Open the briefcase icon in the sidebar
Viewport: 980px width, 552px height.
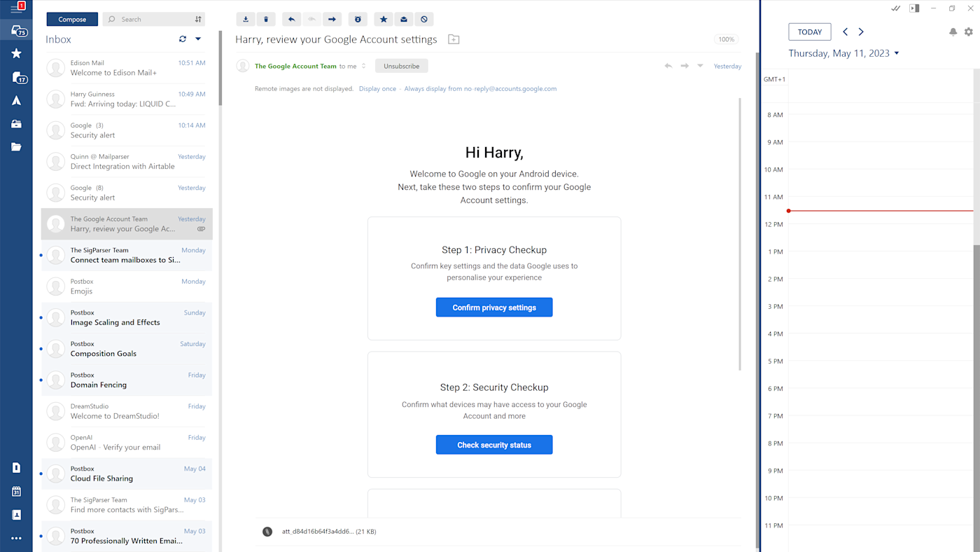pyautogui.click(x=16, y=124)
